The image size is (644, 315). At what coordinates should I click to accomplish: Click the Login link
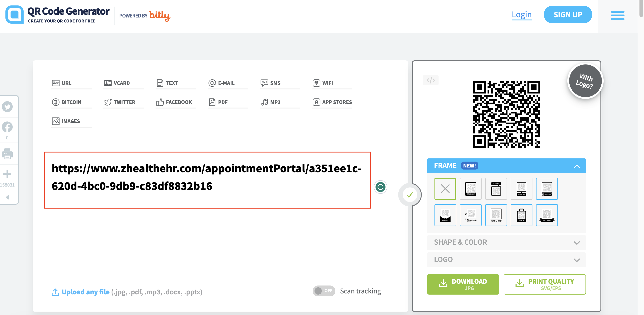[522, 15]
